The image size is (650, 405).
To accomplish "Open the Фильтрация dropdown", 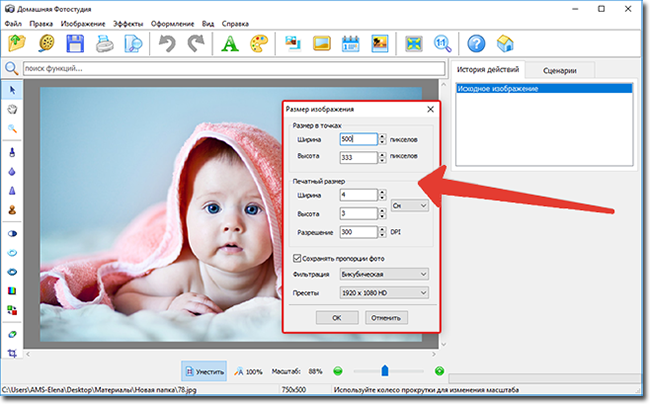I will [384, 274].
